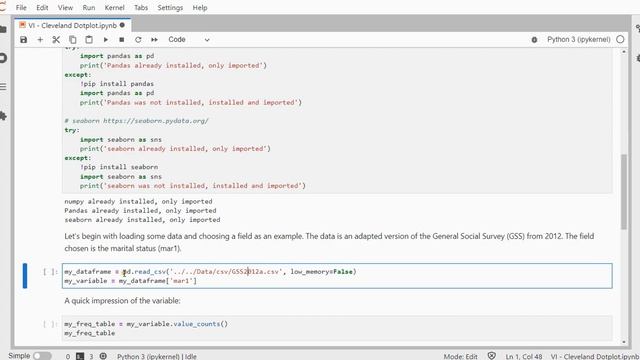Viewport: 640px width, 360px height.
Task: Interrupt the kernel with the stop icon
Action: [x=122, y=40]
